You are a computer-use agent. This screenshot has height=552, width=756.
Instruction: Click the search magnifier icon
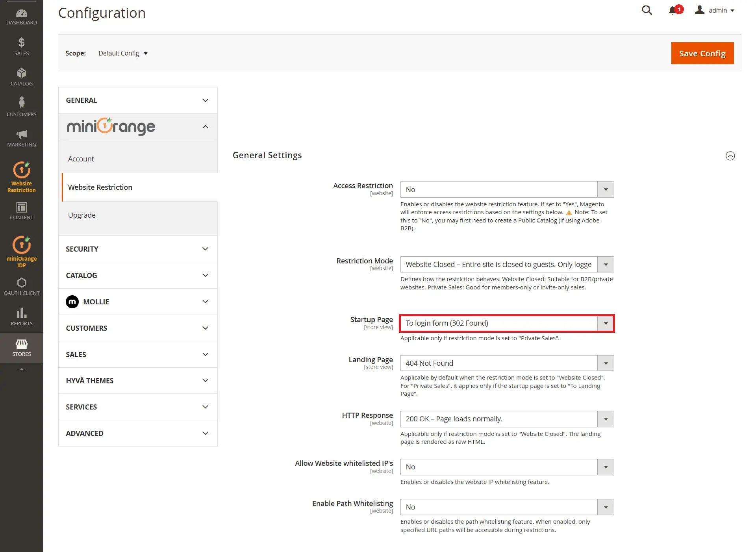(647, 10)
